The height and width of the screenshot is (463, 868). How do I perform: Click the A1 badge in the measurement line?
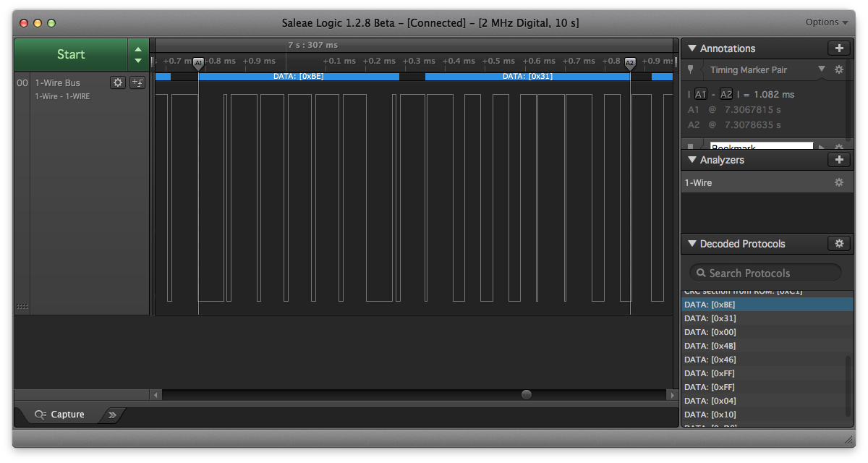tap(701, 94)
